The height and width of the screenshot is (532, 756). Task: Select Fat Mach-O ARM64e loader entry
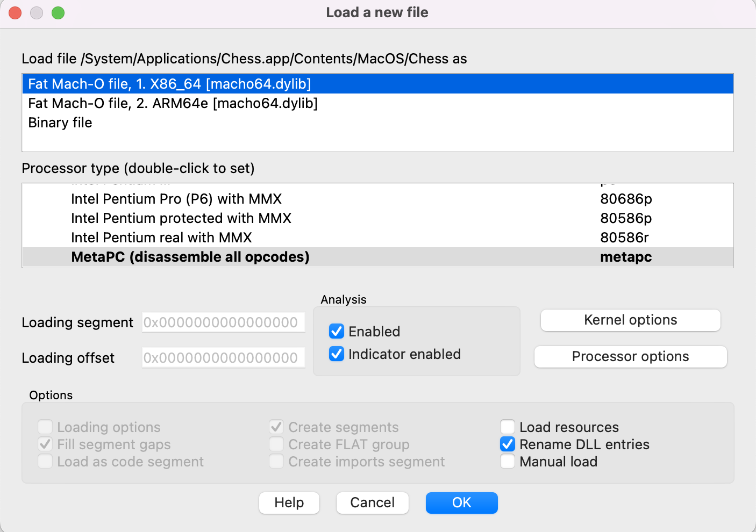(173, 103)
